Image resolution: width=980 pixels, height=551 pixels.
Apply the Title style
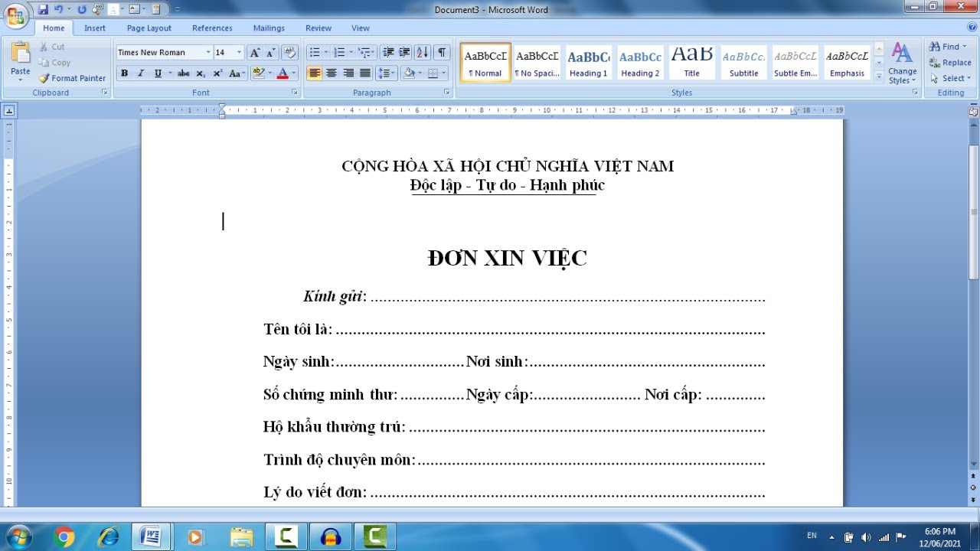[692, 62]
